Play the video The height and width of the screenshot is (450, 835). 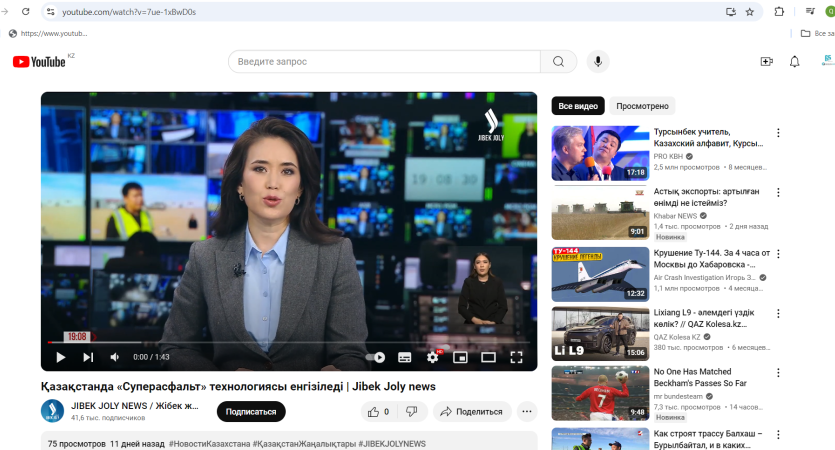pyautogui.click(x=60, y=357)
